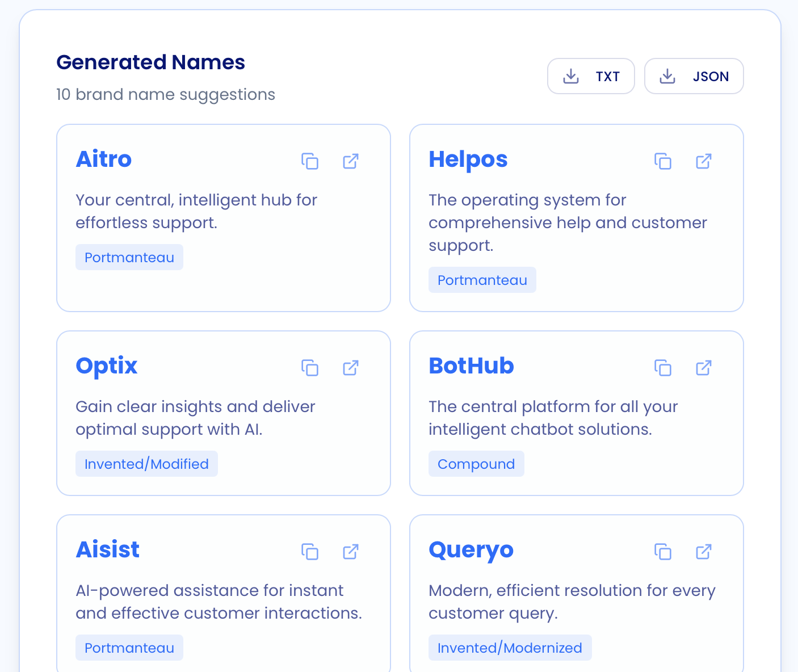Viewport: 798px width, 672px height.
Task: Open Helpos external link icon
Action: tap(704, 161)
